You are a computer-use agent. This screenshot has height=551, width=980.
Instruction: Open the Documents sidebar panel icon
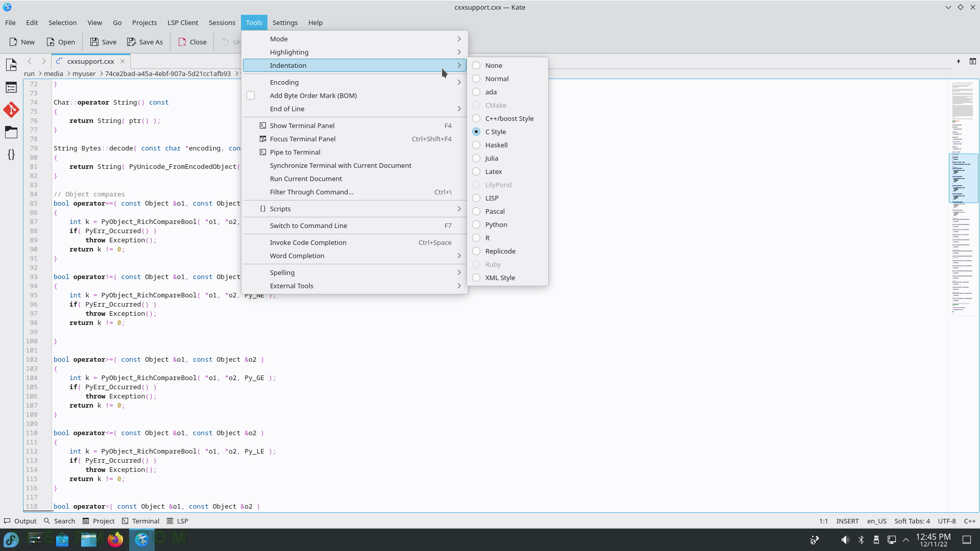[11, 65]
